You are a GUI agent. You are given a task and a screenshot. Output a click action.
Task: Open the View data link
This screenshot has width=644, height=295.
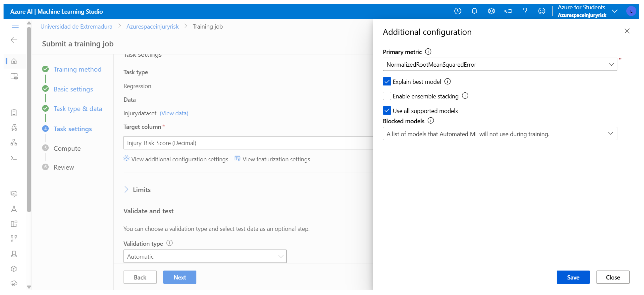coord(174,113)
